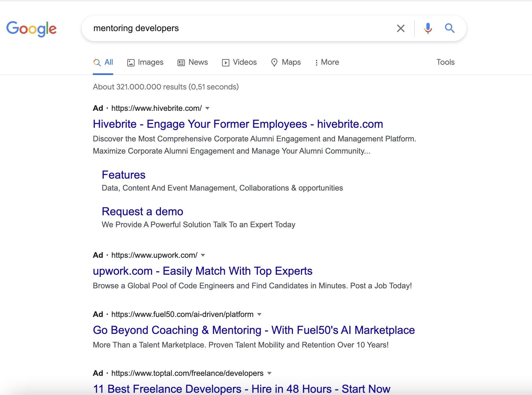Click the https://www.toptal.com/freelance/developers URL text
Viewport: 532px width, 395px height.
[187, 373]
